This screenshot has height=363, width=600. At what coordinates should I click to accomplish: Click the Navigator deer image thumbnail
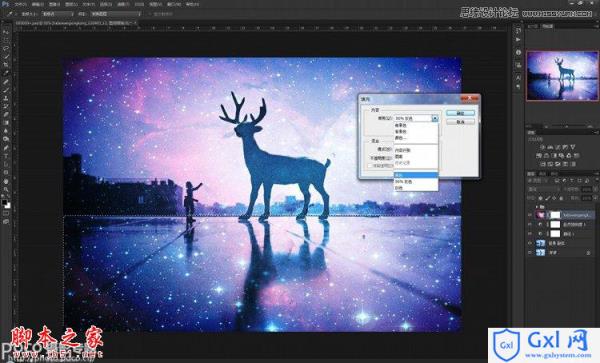pos(562,76)
